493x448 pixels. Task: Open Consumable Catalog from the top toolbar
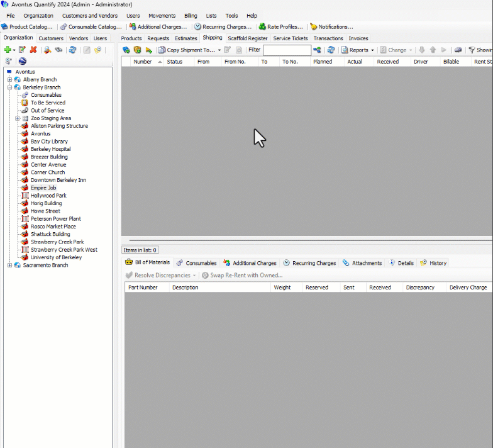pyautogui.click(x=91, y=26)
